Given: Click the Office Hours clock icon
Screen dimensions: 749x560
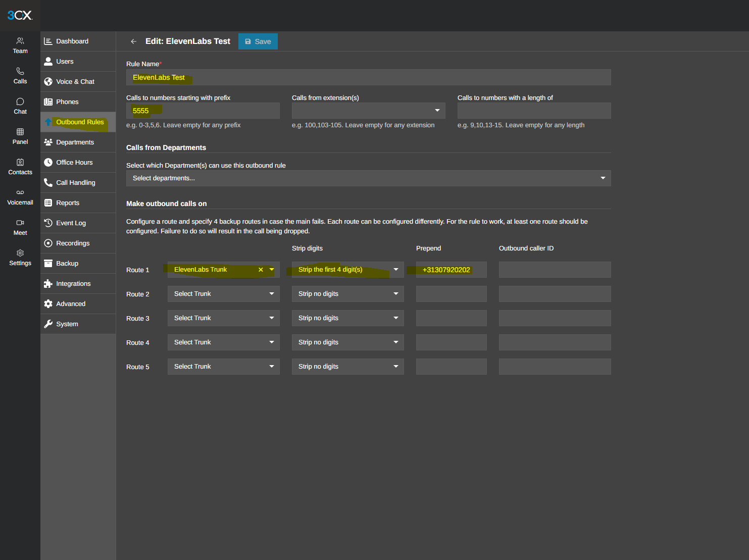Looking at the screenshot, I should [x=48, y=163].
